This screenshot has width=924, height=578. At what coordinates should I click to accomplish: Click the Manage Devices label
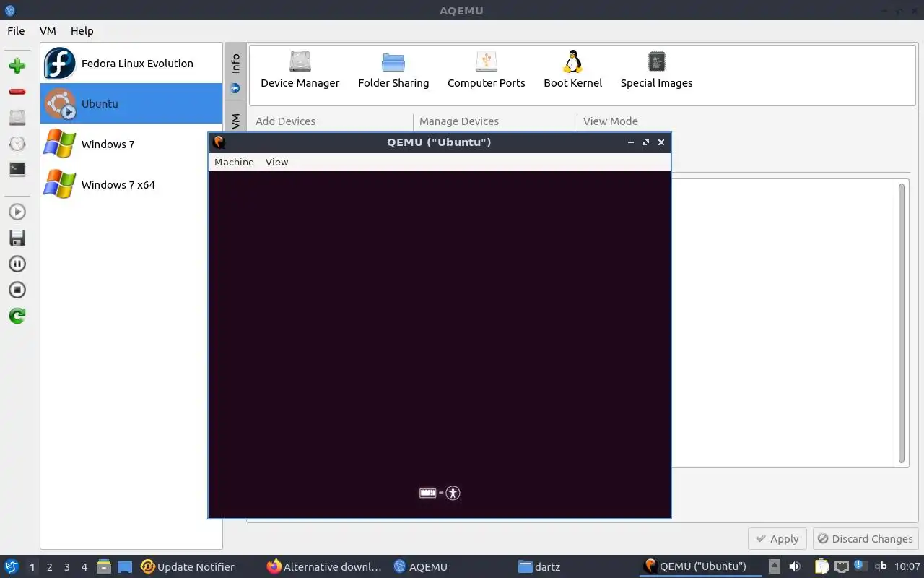459,121
